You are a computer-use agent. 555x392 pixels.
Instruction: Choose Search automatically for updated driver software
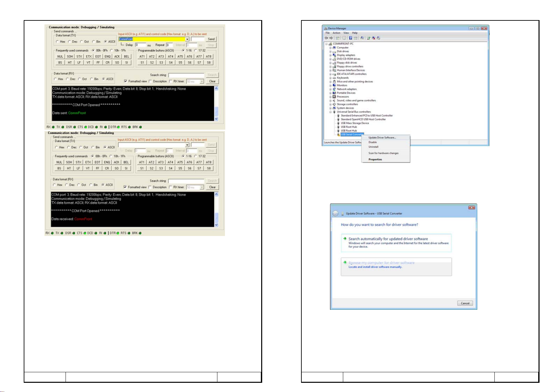tap(396, 243)
